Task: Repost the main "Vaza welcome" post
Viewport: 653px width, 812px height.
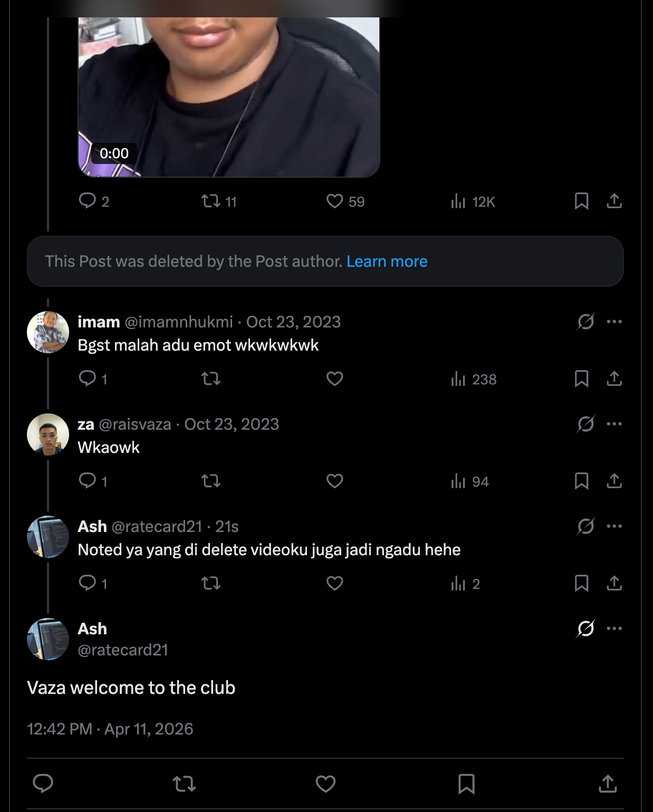Action: [184, 784]
